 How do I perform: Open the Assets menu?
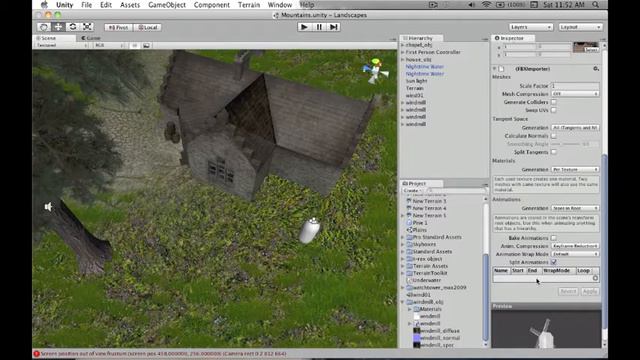pos(130,5)
